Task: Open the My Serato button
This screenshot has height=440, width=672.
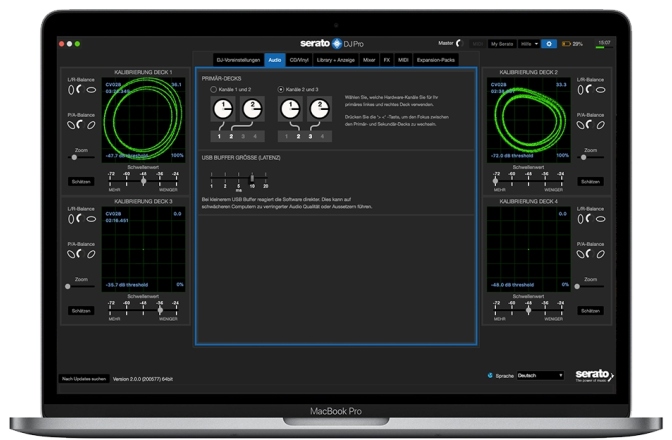Action: (x=502, y=44)
